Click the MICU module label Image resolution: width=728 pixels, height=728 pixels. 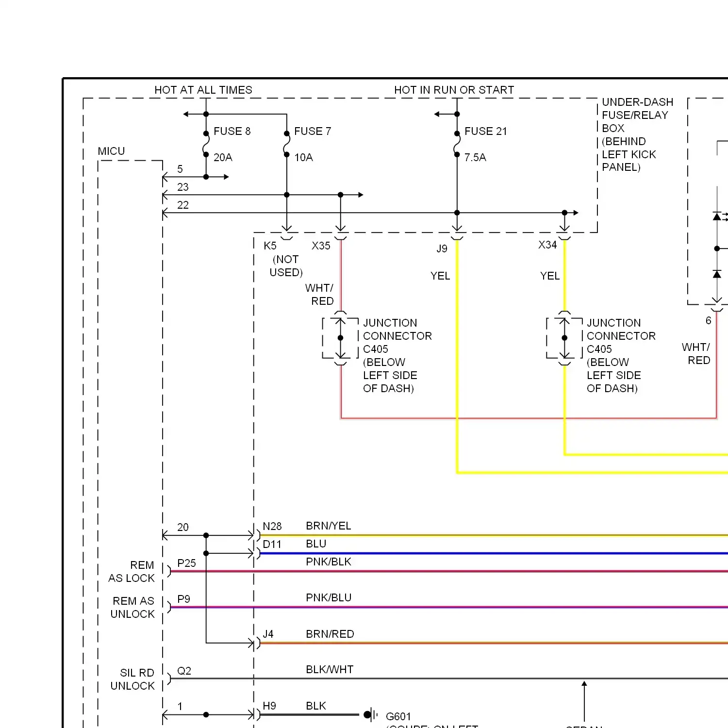pyautogui.click(x=111, y=151)
